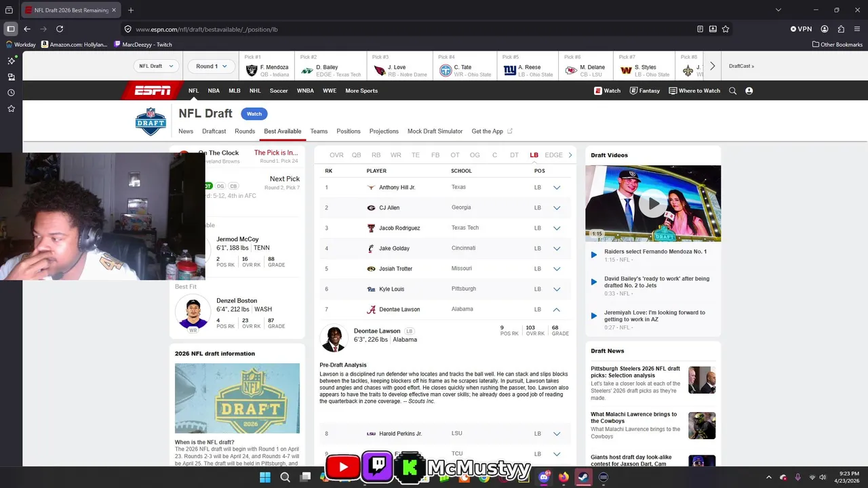Expand Anthony Hill Jr. row chevron
Image resolution: width=868 pixels, height=488 pixels.
(x=557, y=188)
